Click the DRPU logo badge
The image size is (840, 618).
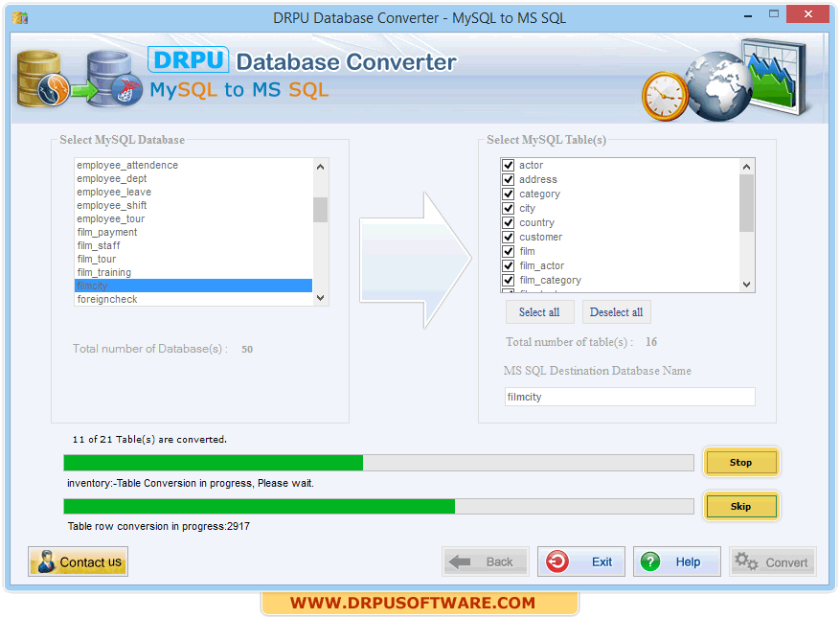point(188,59)
